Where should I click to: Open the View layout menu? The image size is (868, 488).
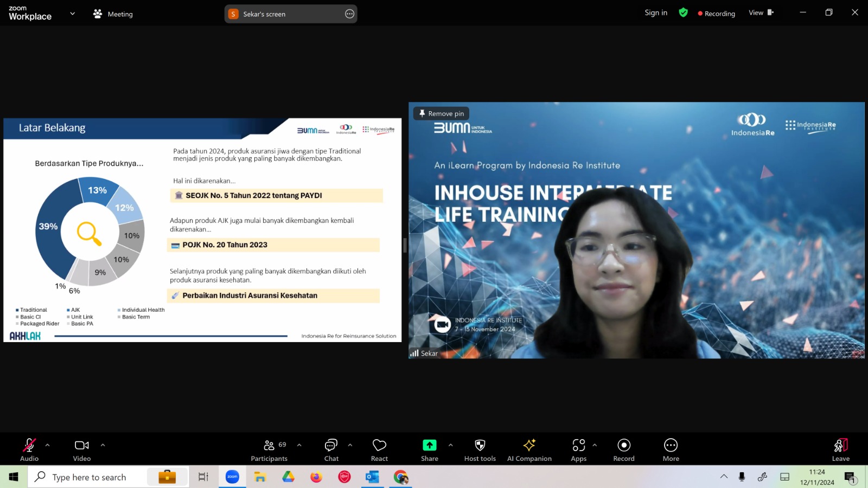pyautogui.click(x=761, y=13)
